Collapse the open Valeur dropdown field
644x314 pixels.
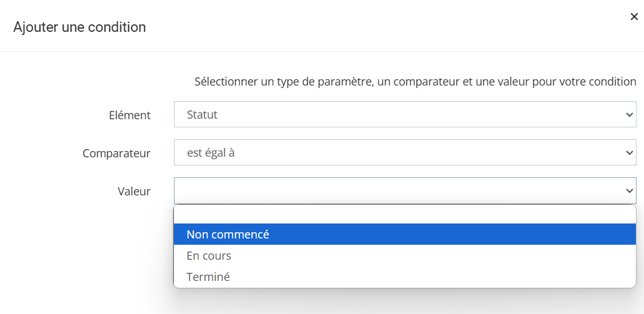click(405, 191)
